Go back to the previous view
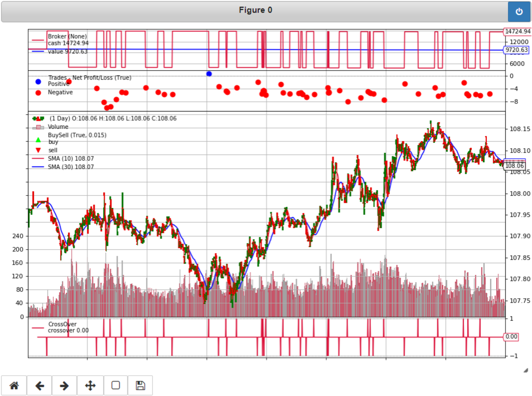 [40, 385]
